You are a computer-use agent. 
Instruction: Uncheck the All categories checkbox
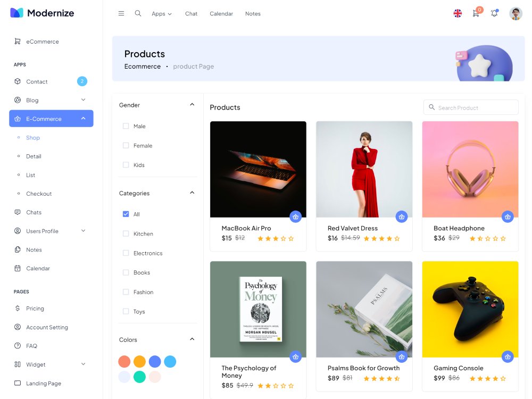pyautogui.click(x=126, y=214)
